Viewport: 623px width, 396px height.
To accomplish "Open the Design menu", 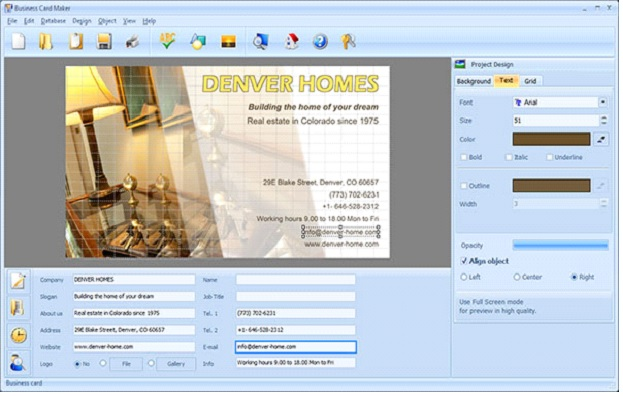I will 81,21.
